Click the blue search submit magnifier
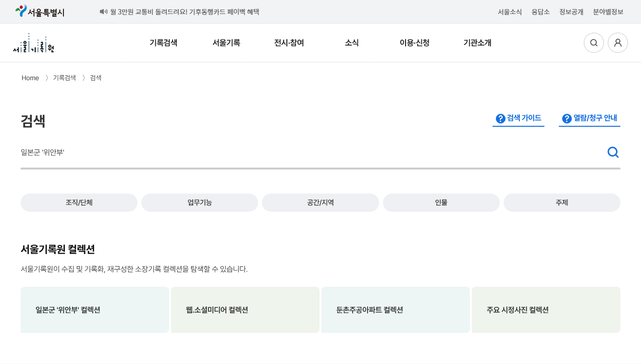The width and height of the screenshot is (641, 364). (x=613, y=152)
